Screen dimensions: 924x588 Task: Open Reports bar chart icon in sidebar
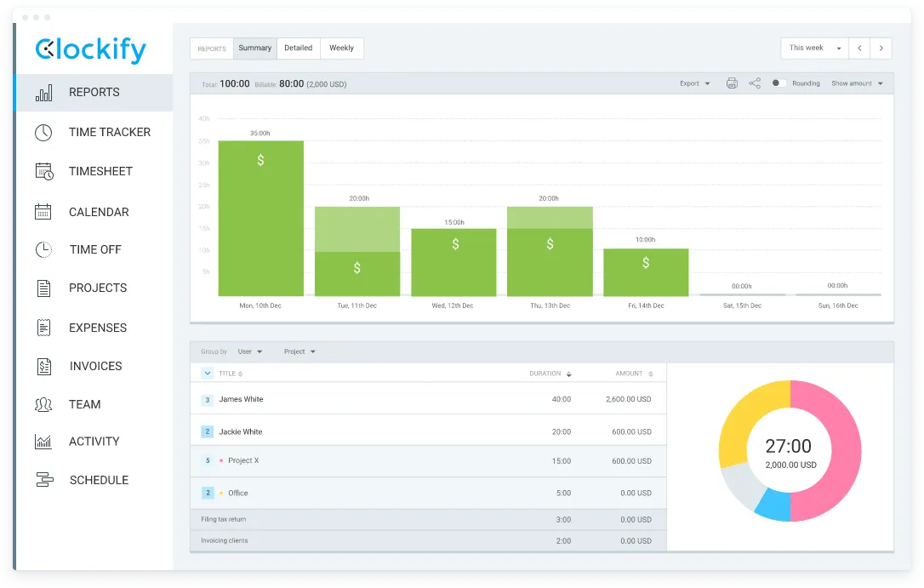[x=43, y=93]
